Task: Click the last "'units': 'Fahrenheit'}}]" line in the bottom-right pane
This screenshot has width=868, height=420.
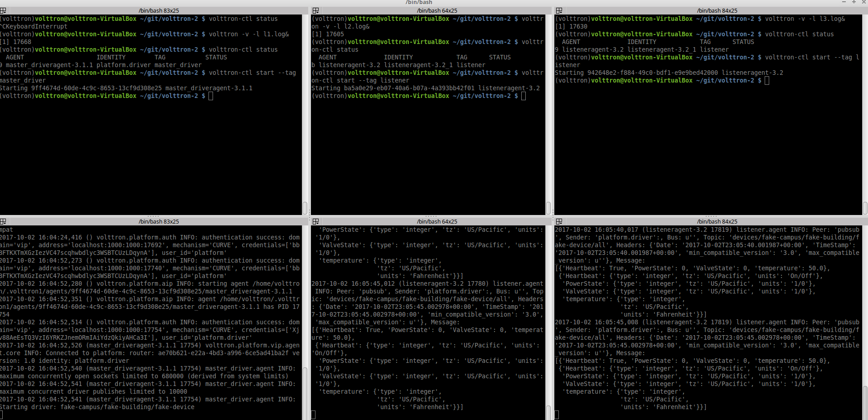Action: click(x=664, y=407)
